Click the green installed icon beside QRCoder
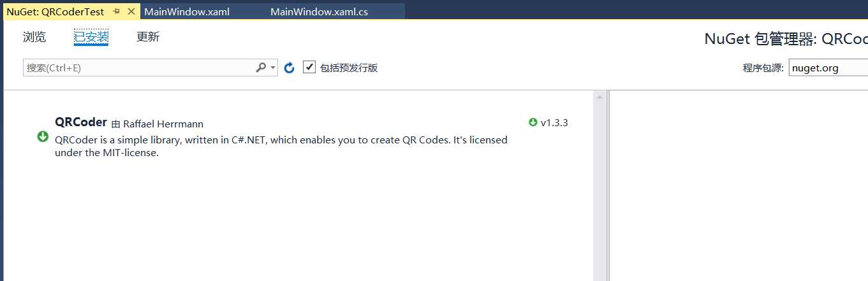 click(x=43, y=136)
